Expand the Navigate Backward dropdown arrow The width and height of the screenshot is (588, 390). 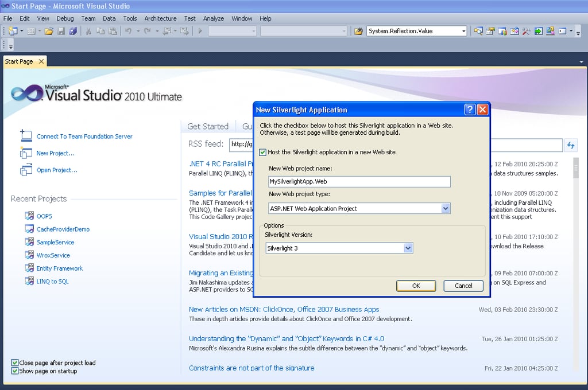175,31
